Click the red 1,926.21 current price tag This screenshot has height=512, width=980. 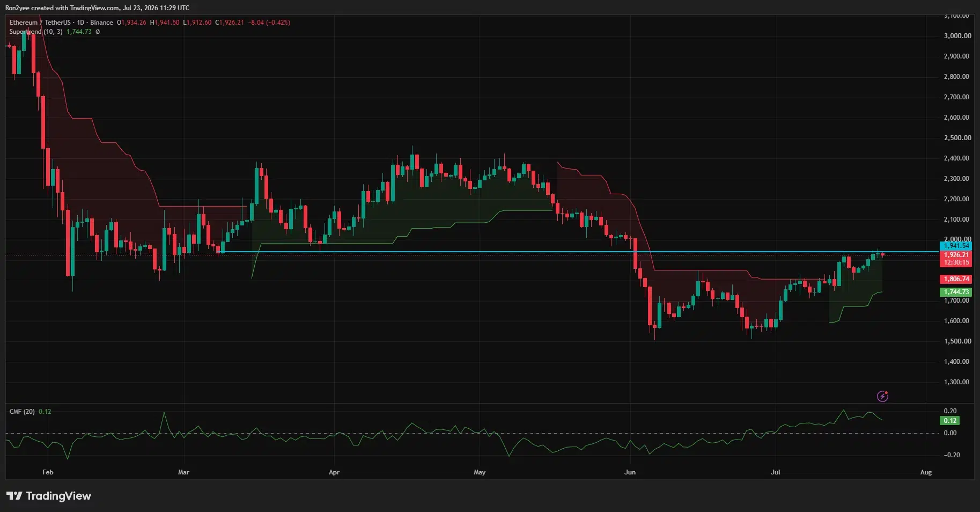click(956, 255)
